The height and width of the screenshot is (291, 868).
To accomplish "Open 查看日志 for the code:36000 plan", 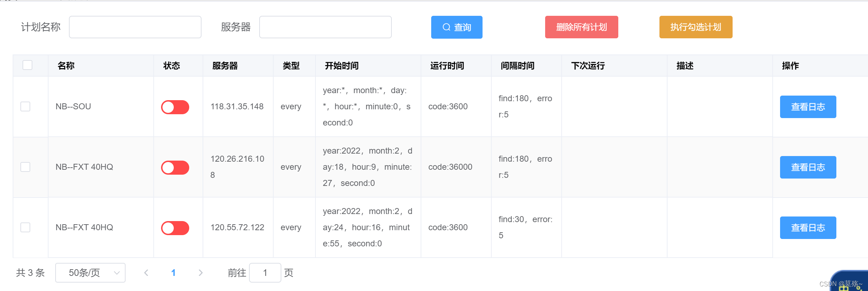I will pos(808,167).
